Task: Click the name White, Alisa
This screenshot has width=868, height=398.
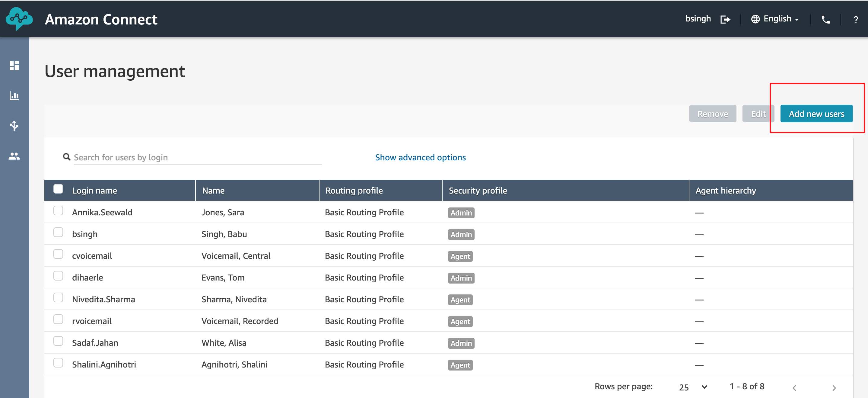Action: (x=224, y=343)
